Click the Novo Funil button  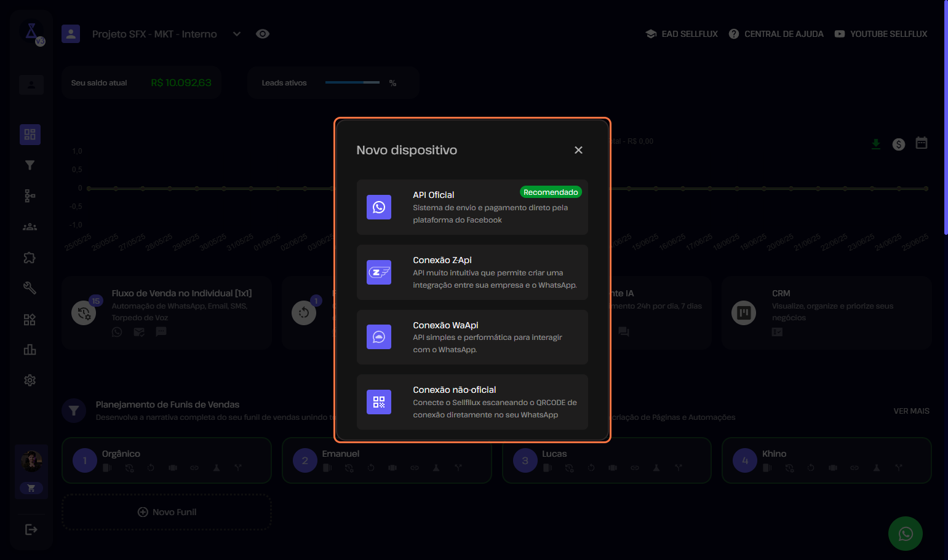coord(167,512)
